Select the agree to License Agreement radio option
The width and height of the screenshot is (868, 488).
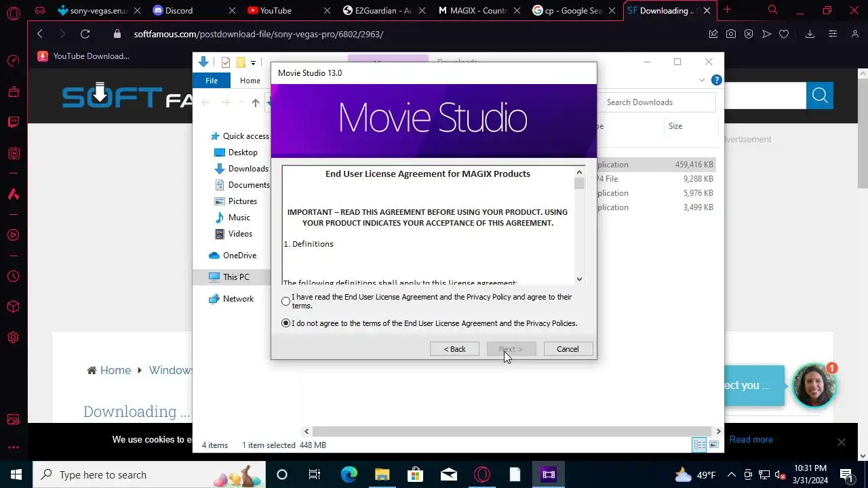(285, 301)
